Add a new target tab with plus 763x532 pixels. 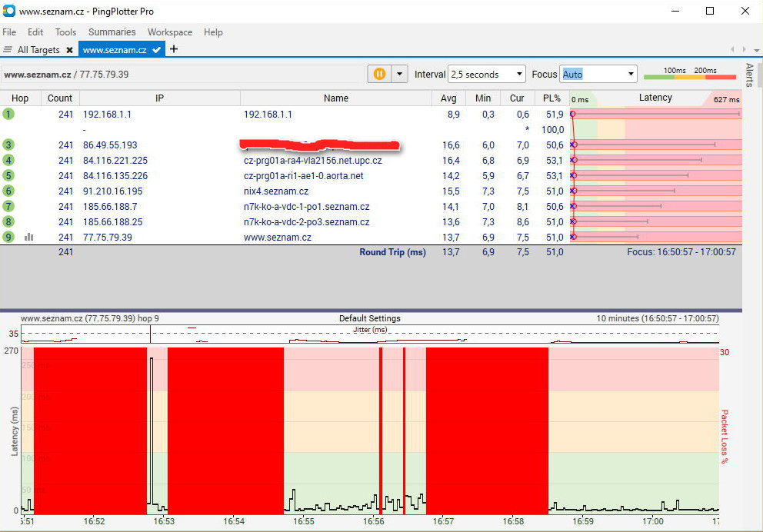(174, 49)
